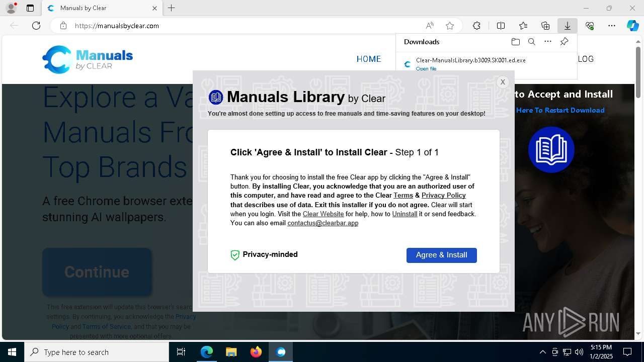Screen dimensions: 644x362
Task: Open the notification center icon
Action: (627, 352)
